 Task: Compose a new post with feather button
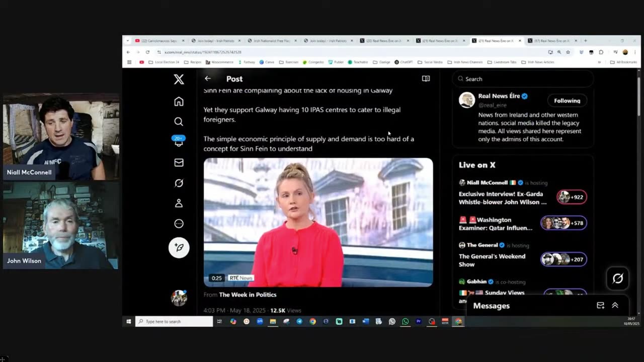[x=179, y=247]
